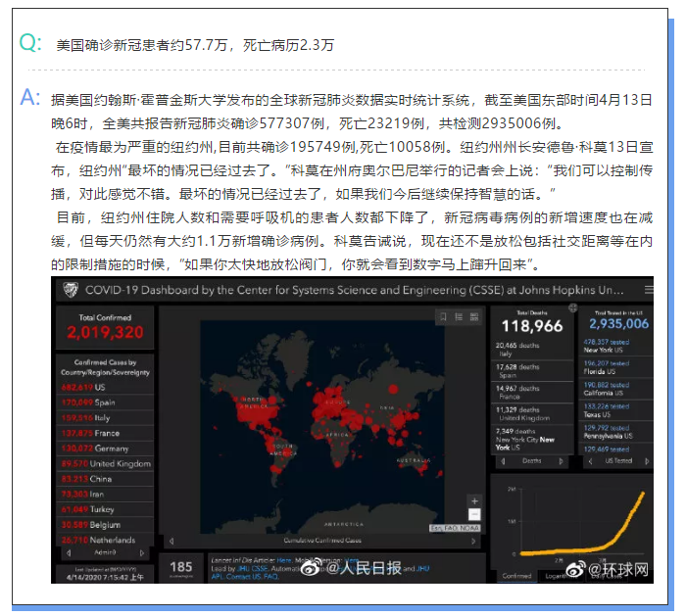
Task: Show next map layer after Cumulative Confirmed Cases
Action: (x=473, y=541)
